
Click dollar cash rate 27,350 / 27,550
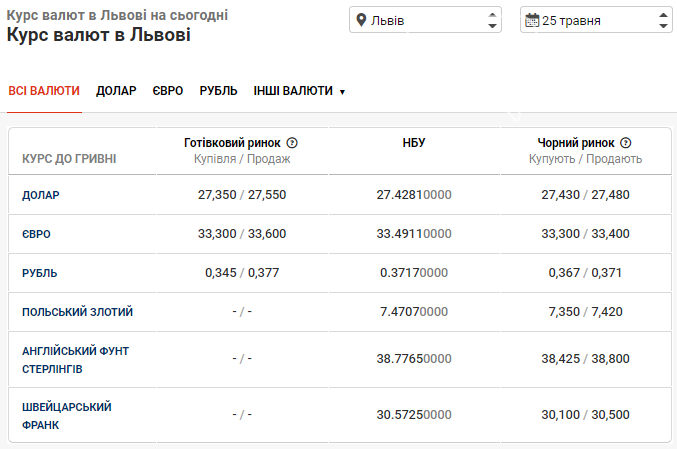[242, 195]
